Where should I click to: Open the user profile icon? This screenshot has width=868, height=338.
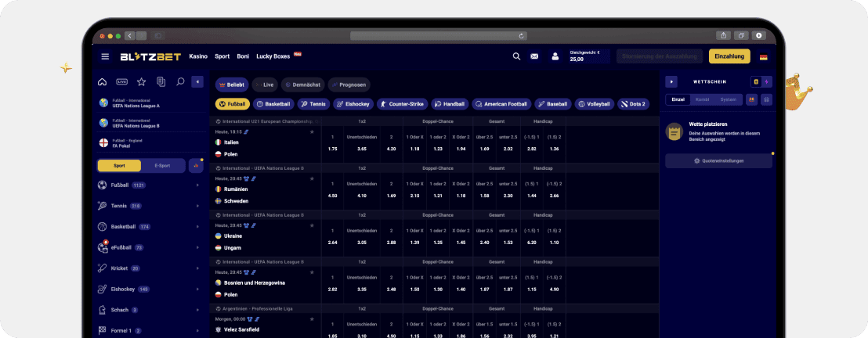(x=555, y=56)
